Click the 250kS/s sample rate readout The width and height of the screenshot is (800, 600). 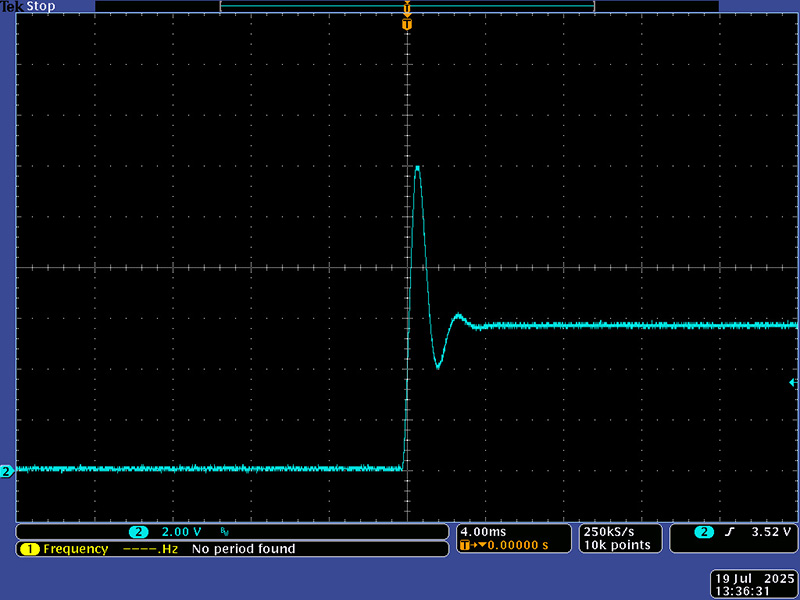[x=608, y=531]
